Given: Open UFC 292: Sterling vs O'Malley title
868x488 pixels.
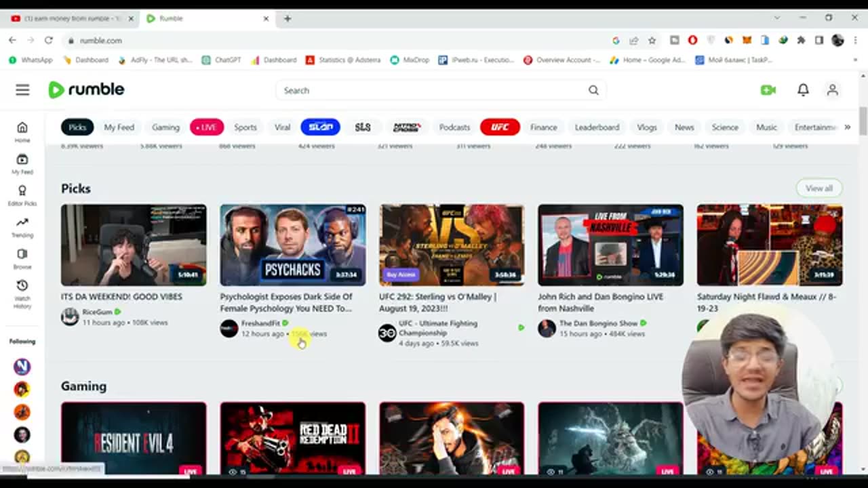Looking at the screenshot, I should tap(438, 302).
